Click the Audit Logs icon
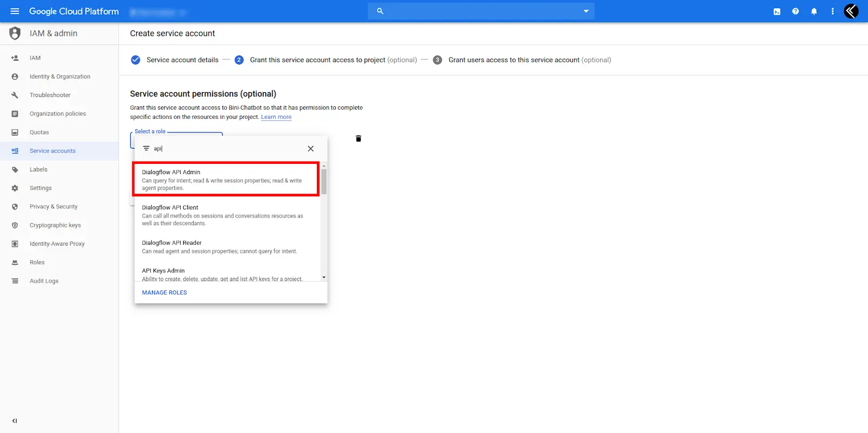868x433 pixels. [15, 281]
